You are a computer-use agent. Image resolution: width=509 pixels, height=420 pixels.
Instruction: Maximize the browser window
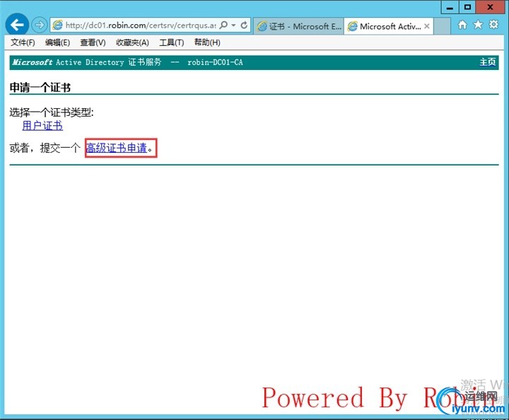pos(467,8)
